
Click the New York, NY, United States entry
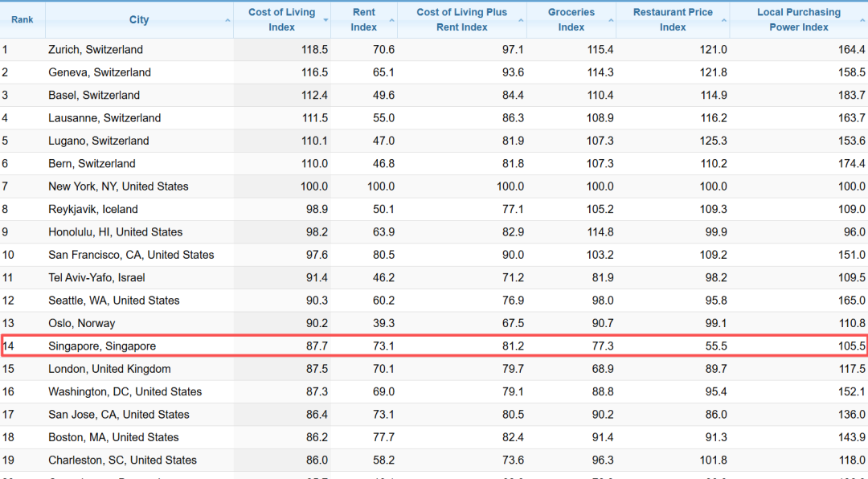point(118,186)
